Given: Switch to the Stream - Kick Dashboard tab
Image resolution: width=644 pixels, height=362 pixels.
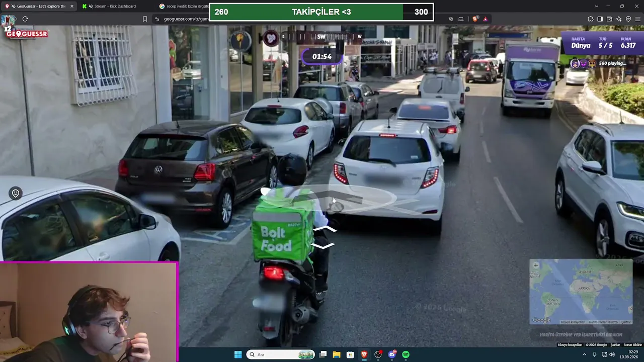Looking at the screenshot, I should tap(116, 6).
